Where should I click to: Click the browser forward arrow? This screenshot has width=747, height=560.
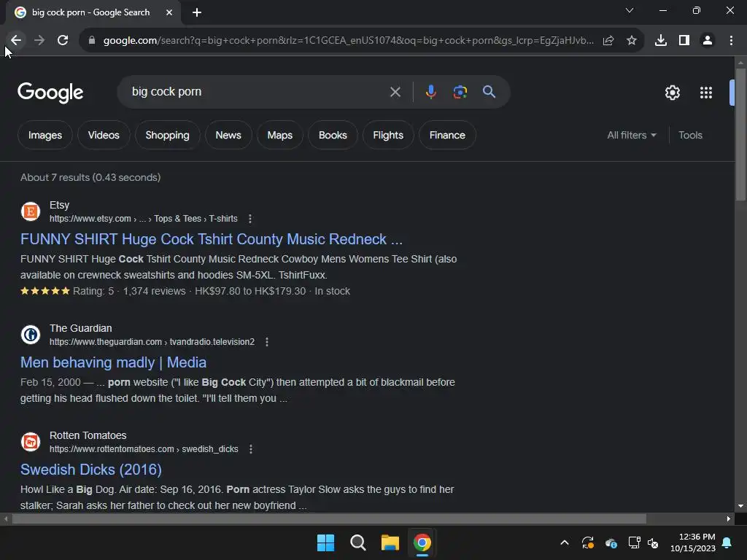pos(39,41)
